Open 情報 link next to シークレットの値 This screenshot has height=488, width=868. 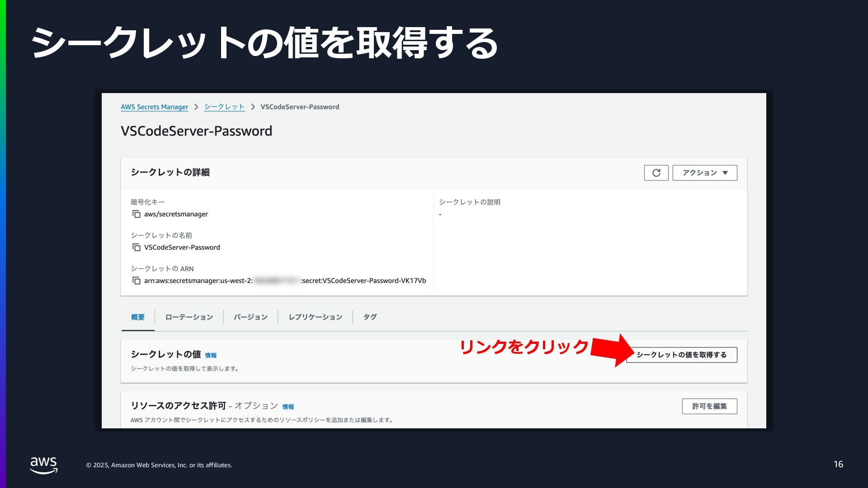click(211, 356)
